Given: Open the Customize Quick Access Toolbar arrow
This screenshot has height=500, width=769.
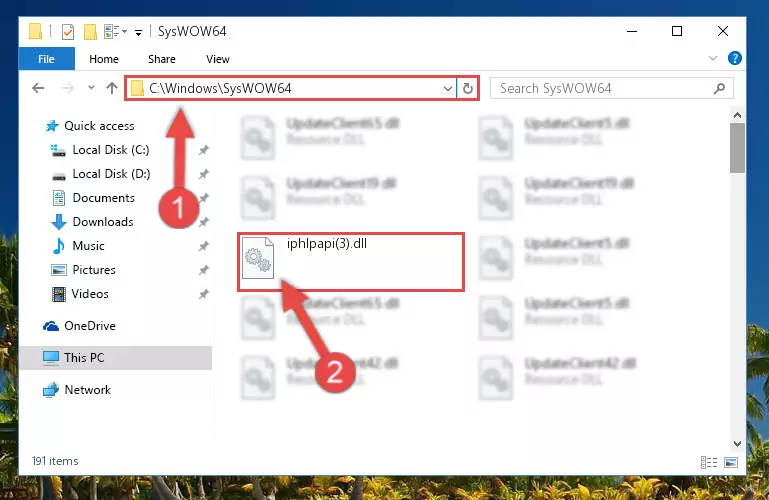Looking at the screenshot, I should point(139,33).
